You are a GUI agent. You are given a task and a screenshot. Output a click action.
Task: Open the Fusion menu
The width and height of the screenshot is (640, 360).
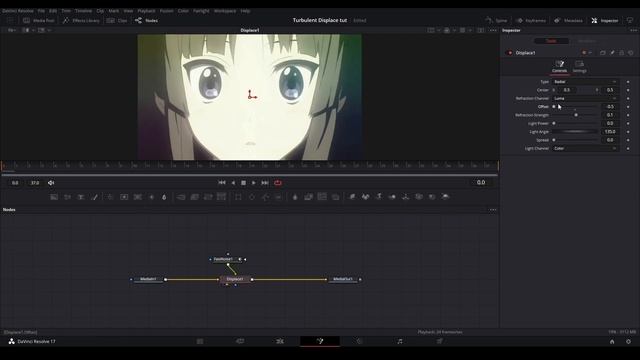167,11
